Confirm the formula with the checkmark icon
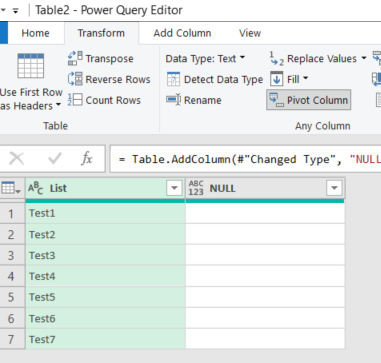381x363 pixels. pyautogui.click(x=55, y=159)
